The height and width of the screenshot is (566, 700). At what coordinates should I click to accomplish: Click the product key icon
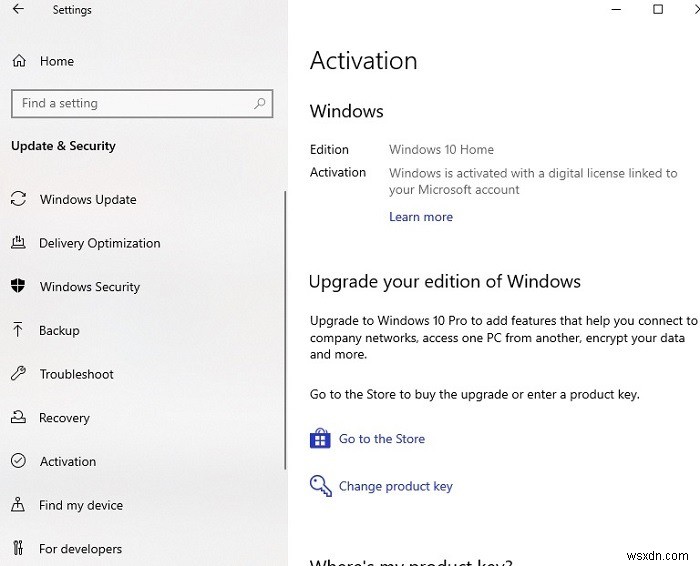point(321,486)
